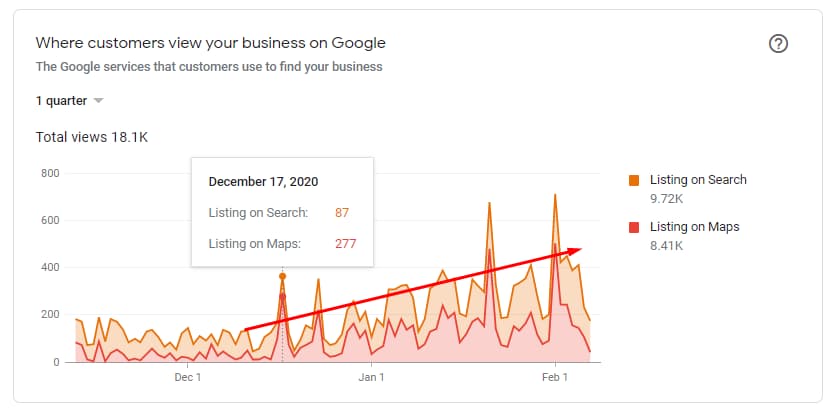Open the help question mark icon

tap(779, 44)
